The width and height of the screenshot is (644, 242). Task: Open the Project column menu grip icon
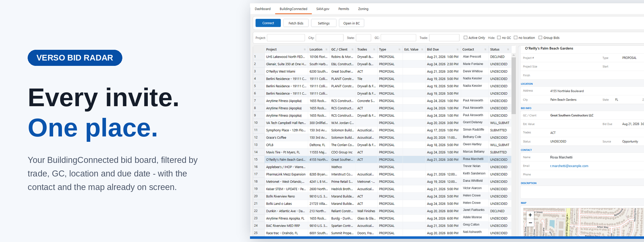305,49
